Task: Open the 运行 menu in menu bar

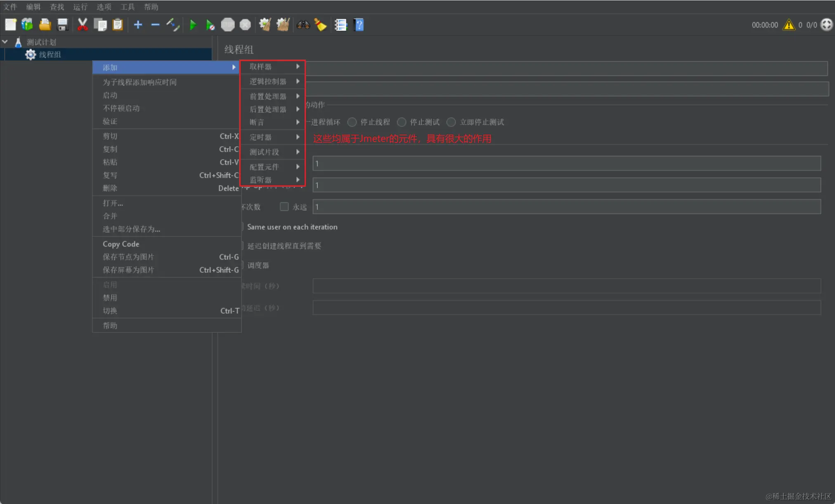Action: 80,7
